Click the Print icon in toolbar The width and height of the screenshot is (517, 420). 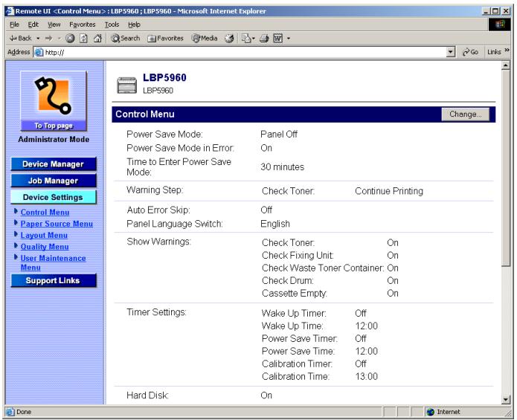264,38
